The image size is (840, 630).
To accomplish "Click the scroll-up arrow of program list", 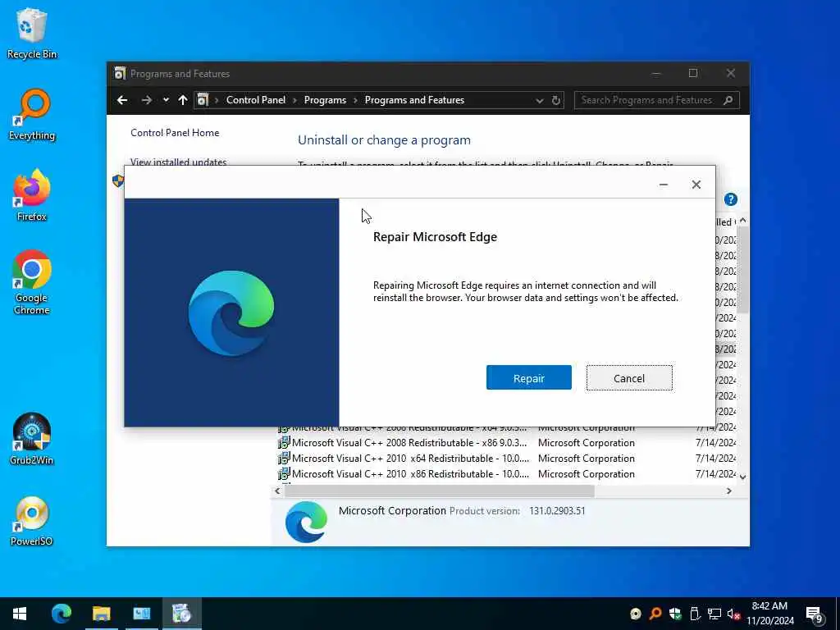I will (742, 221).
